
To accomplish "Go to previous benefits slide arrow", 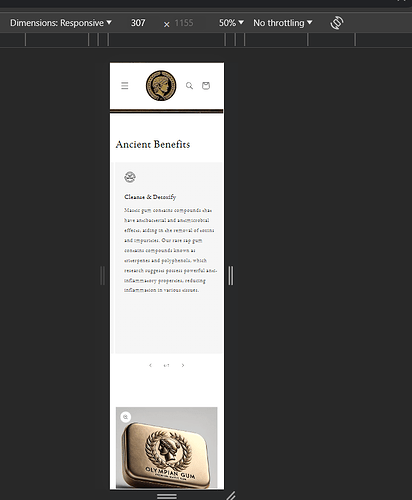I will [150, 365].
